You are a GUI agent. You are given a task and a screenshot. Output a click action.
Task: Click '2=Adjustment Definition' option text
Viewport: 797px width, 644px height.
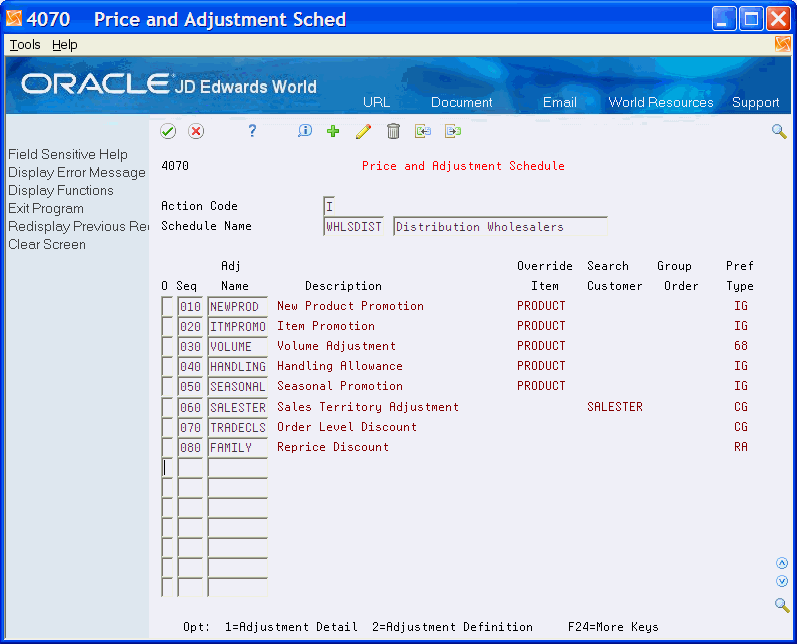coord(452,627)
